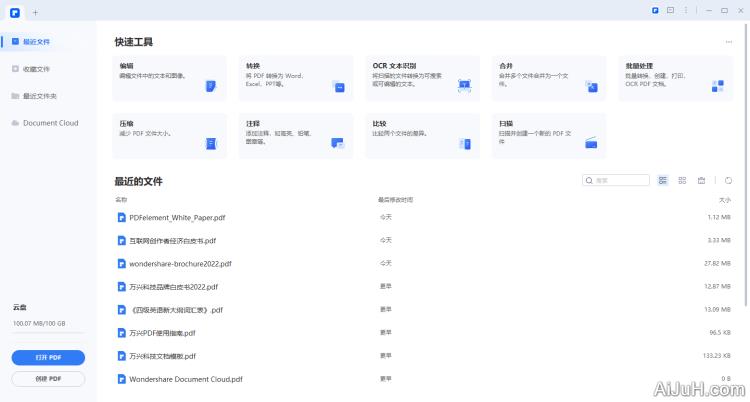
Task: Open 万兴科技文档模板.pdf from recent files
Action: [x=163, y=356]
